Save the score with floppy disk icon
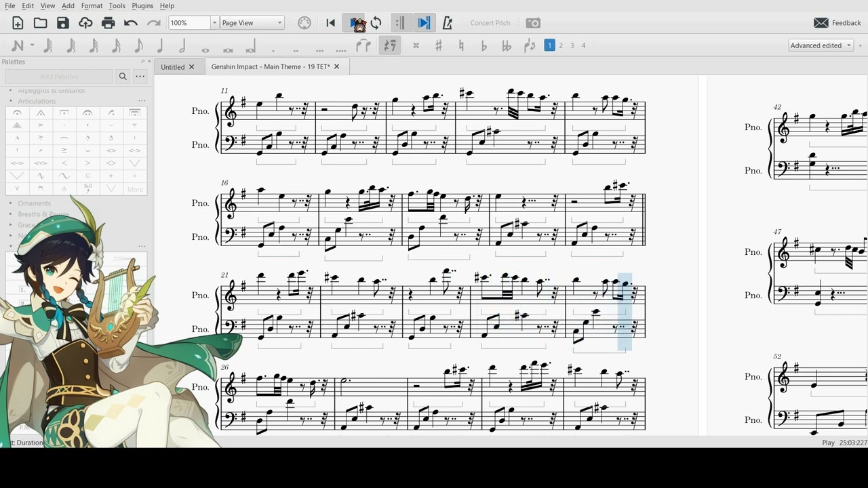Screen dimensions: 868x488 (63, 23)
